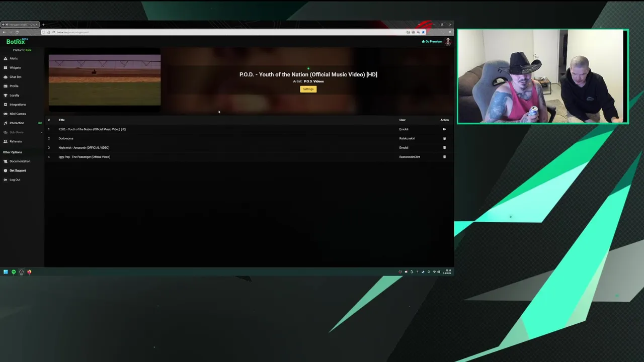The width and height of the screenshot is (644, 362).
Task: Select Interaction in the sidebar
Action: [17, 123]
